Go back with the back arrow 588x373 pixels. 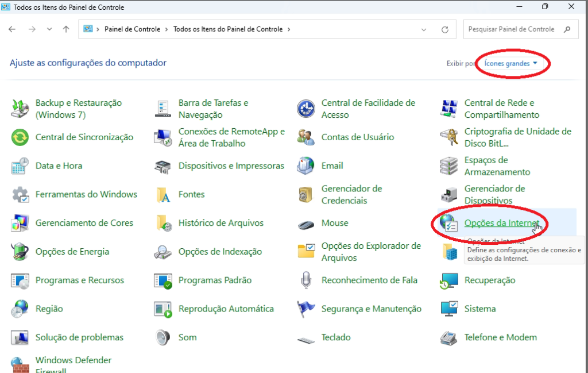[12, 29]
